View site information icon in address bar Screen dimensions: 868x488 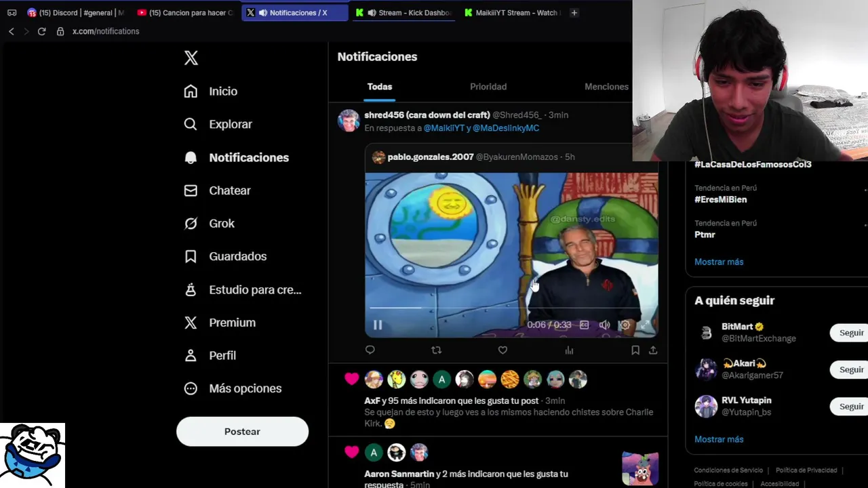[60, 32]
